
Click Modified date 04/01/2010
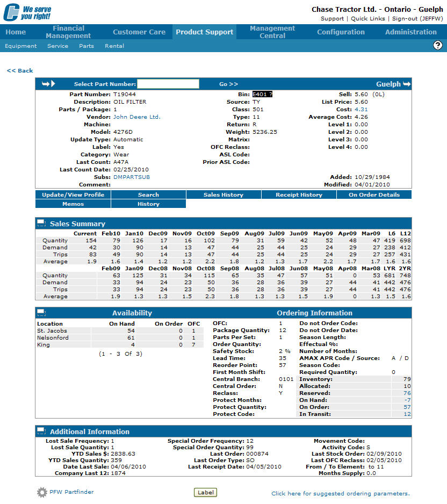coord(372,184)
